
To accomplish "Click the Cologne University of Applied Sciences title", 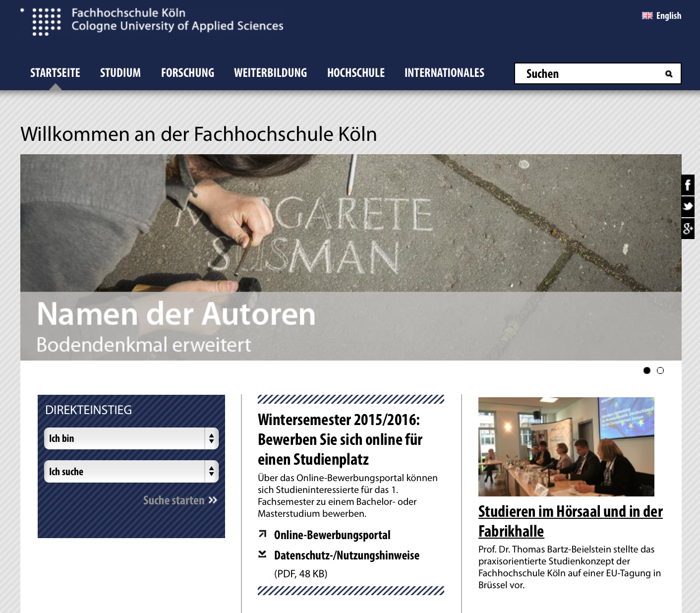I will pyautogui.click(x=177, y=26).
